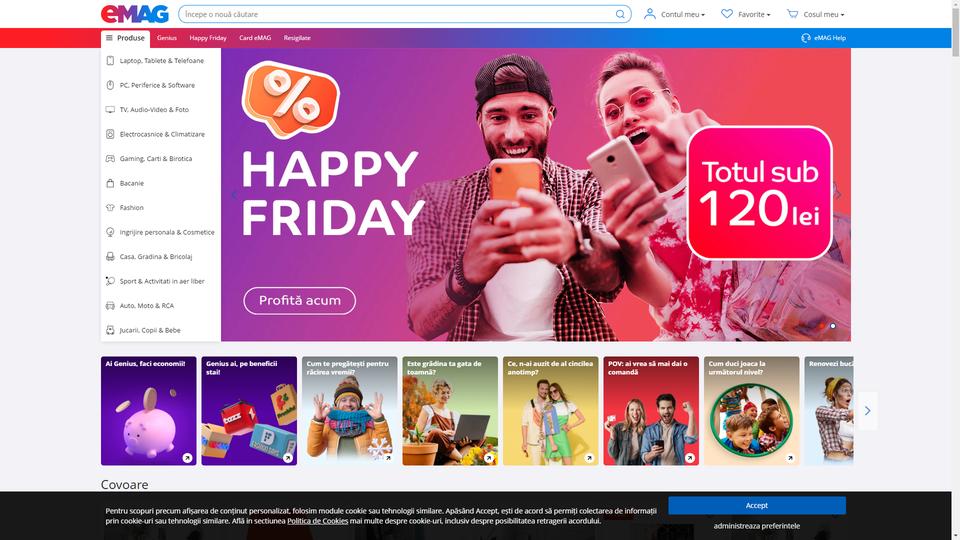Click the banner carousel dot indicator
Viewport: 960px width, 540px height.
pos(833,326)
